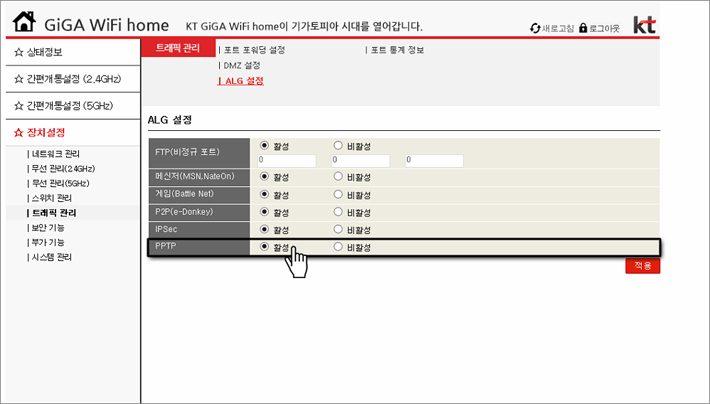Click the logout lock icon (로그아웃)

coord(583,28)
